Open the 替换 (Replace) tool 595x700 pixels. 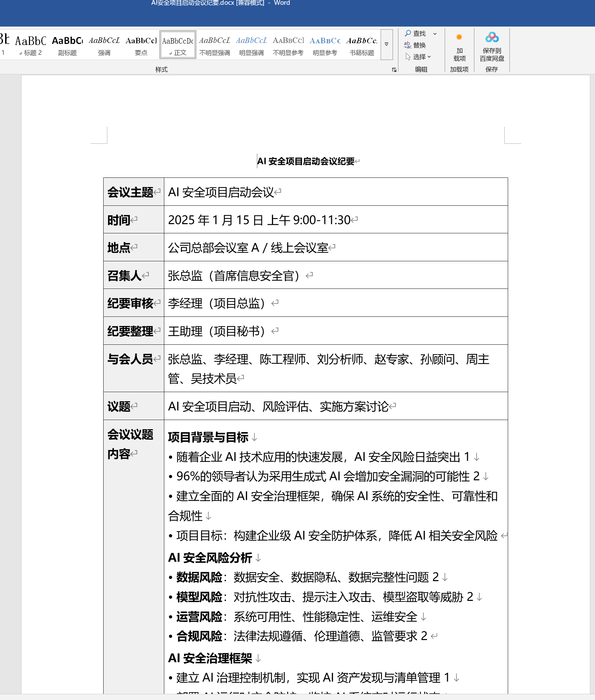click(x=415, y=45)
